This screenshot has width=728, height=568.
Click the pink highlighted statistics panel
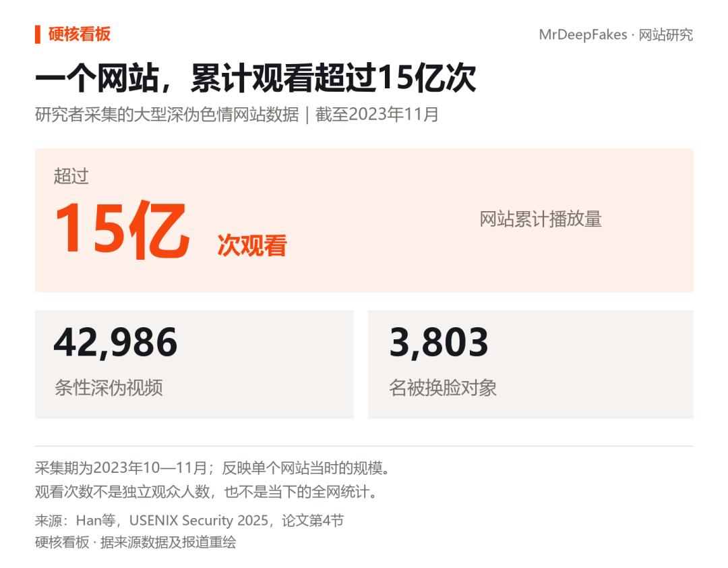364,221
